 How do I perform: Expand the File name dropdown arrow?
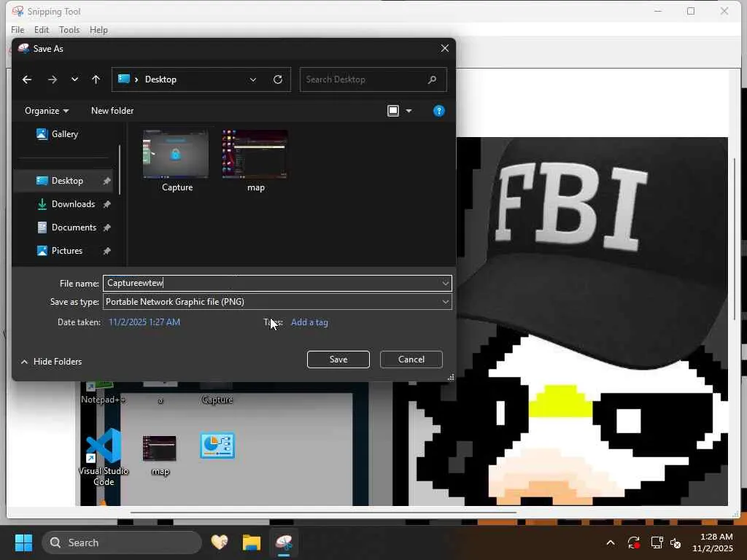(x=446, y=284)
